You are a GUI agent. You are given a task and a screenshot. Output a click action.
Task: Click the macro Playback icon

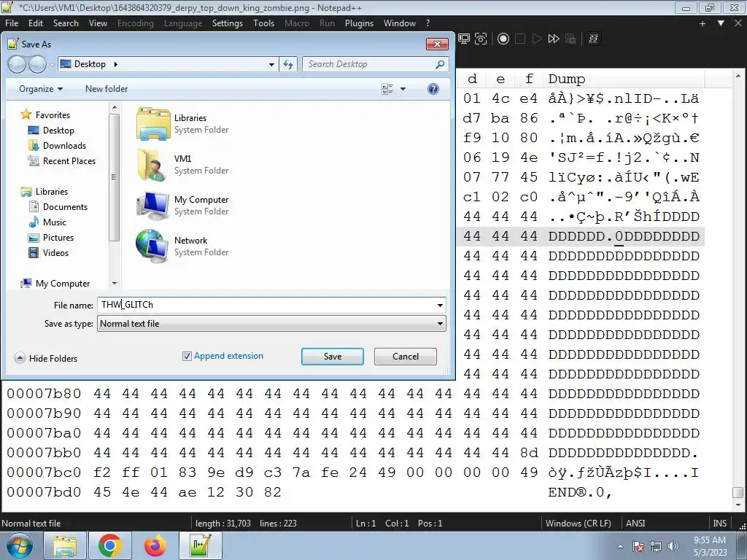click(537, 39)
